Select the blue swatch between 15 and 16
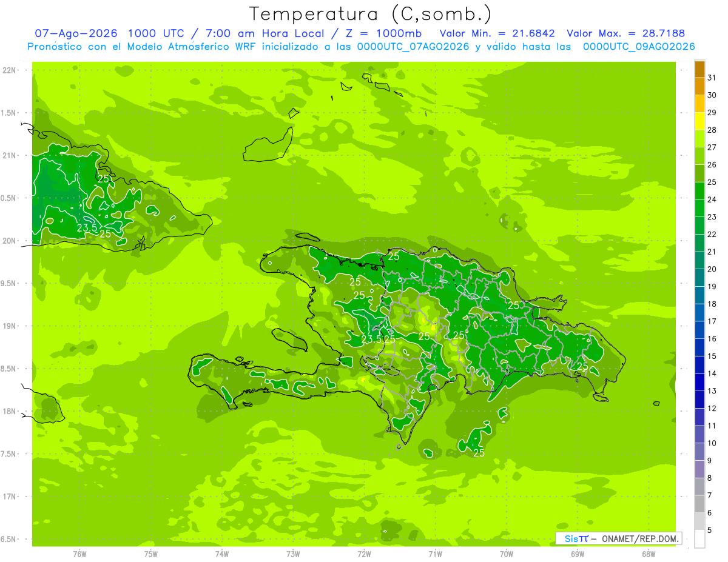This screenshot has width=728, height=562. [x=699, y=347]
